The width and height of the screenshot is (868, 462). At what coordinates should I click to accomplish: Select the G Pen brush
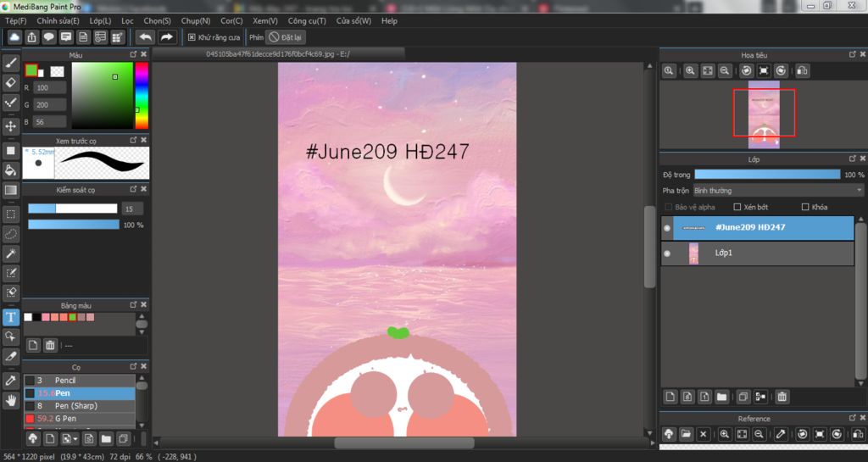click(x=79, y=418)
